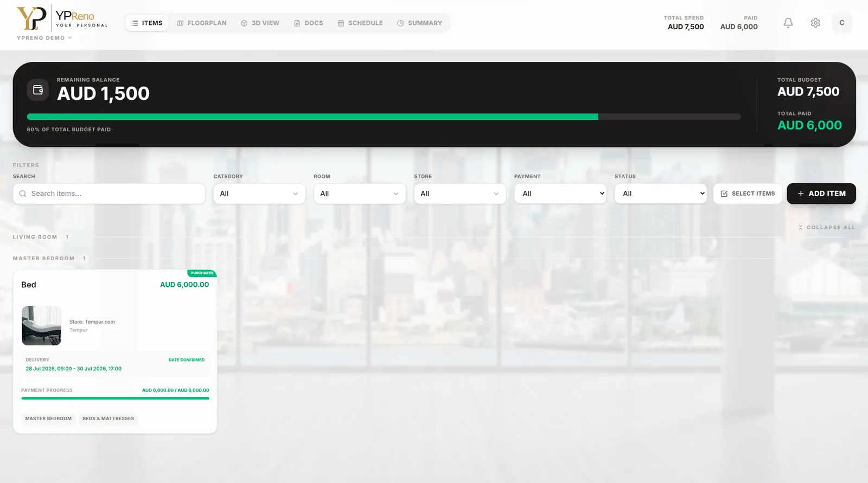The height and width of the screenshot is (483, 868).
Task: Click the AUD 6,000.00 price on Bed card
Action: (184, 285)
